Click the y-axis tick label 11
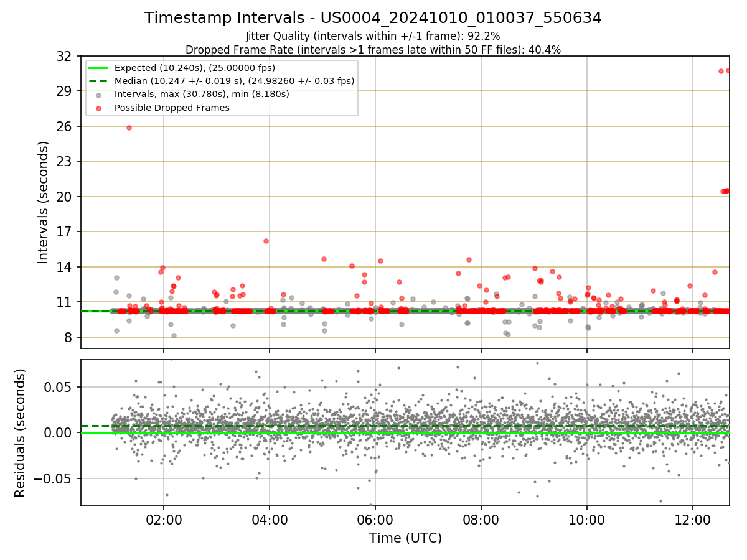Viewport: 747px width, 560px height. pyautogui.click(x=64, y=302)
